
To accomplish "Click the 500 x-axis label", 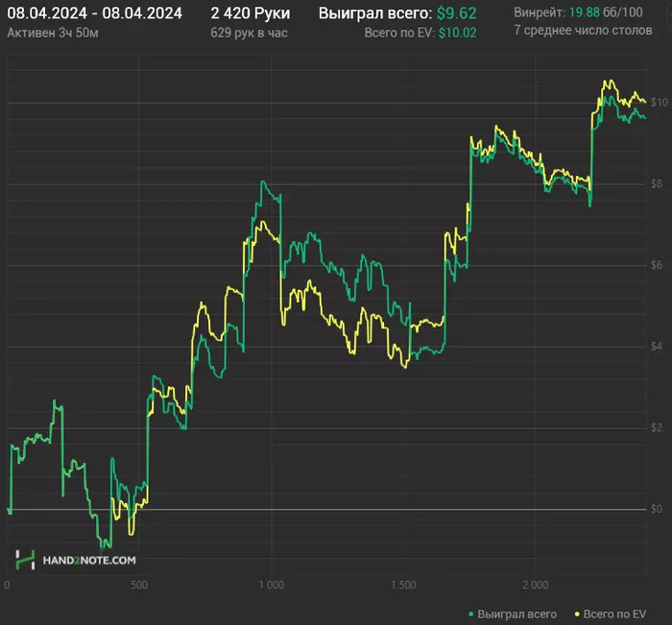I will point(139,585).
